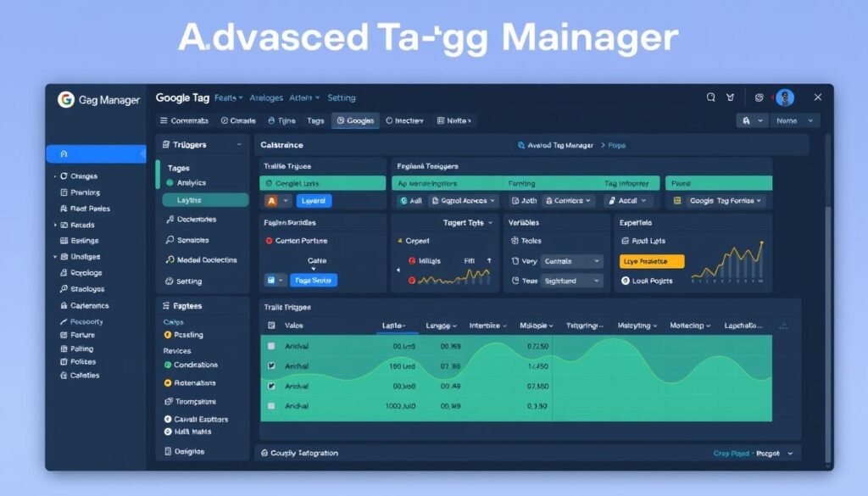Image resolution: width=868 pixels, height=496 pixels.
Task: Open the Aneloges menu item
Action: tap(266, 98)
